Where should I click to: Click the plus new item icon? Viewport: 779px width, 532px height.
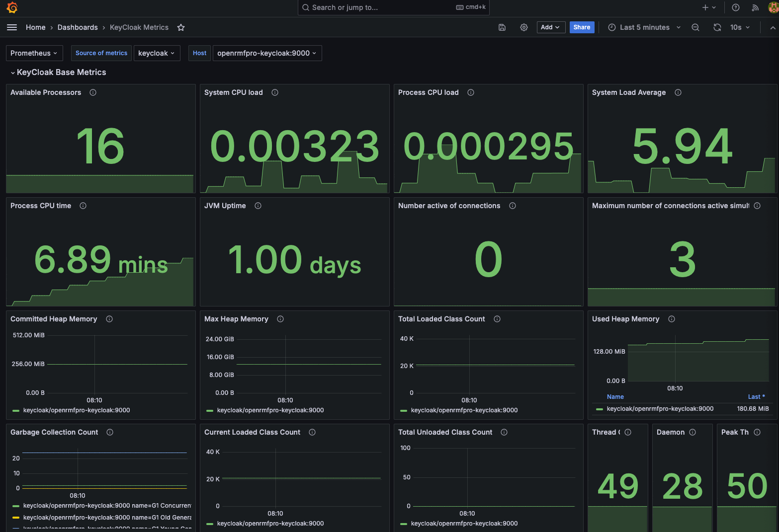(709, 7)
